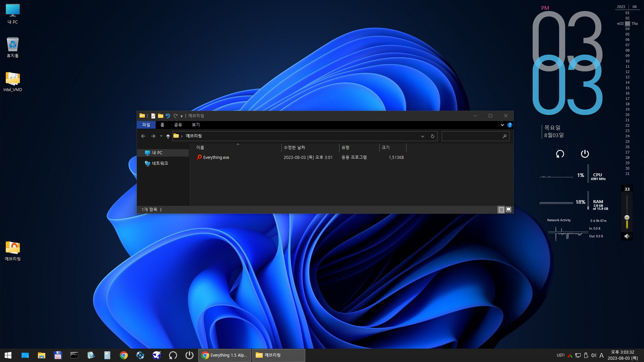
Task: Click the 1,513KB size value
Action: point(396,158)
